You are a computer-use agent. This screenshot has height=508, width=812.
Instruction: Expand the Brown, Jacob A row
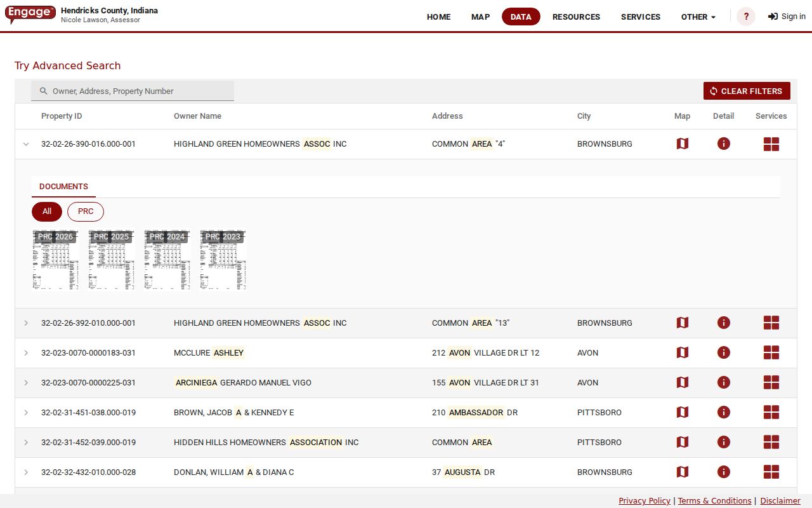coord(26,413)
